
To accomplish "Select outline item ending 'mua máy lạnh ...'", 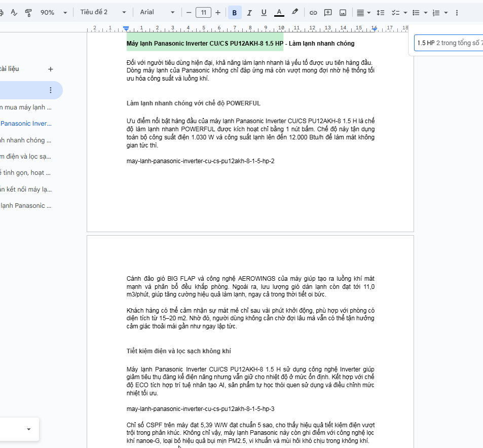I will (26, 107).
